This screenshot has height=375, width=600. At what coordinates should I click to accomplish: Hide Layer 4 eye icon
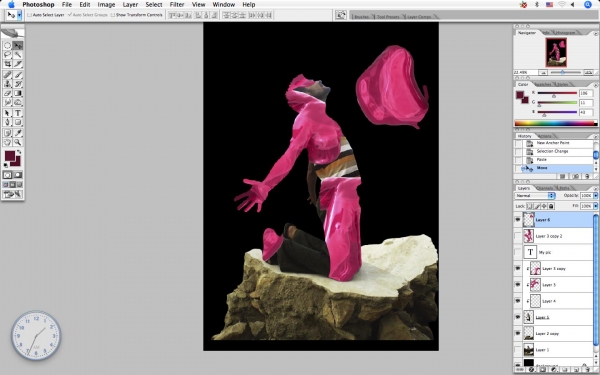[518, 301]
